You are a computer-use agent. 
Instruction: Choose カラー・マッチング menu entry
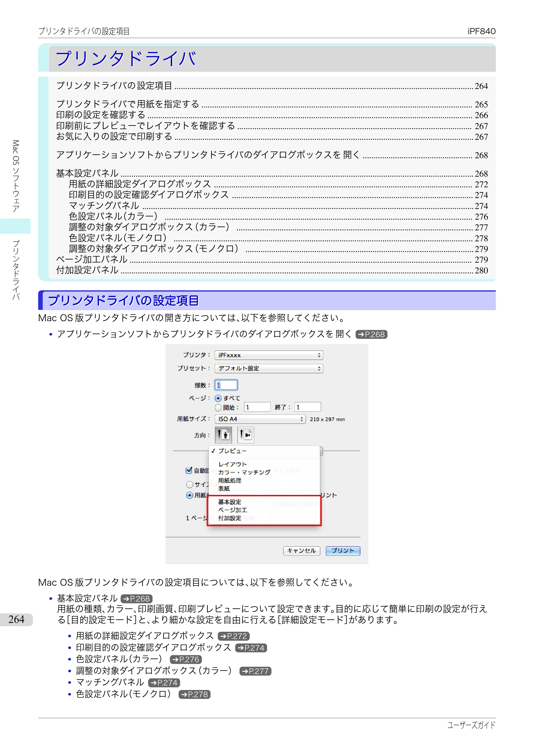265,472
